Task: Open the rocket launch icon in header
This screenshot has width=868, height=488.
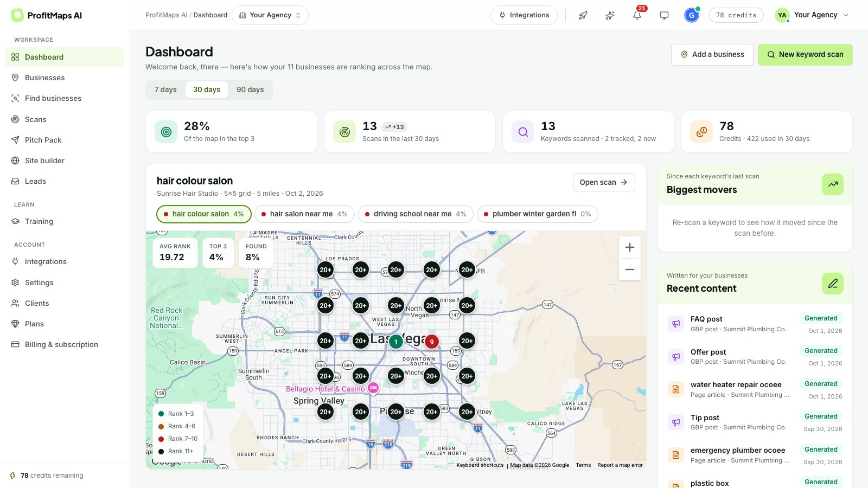Action: 583,15
